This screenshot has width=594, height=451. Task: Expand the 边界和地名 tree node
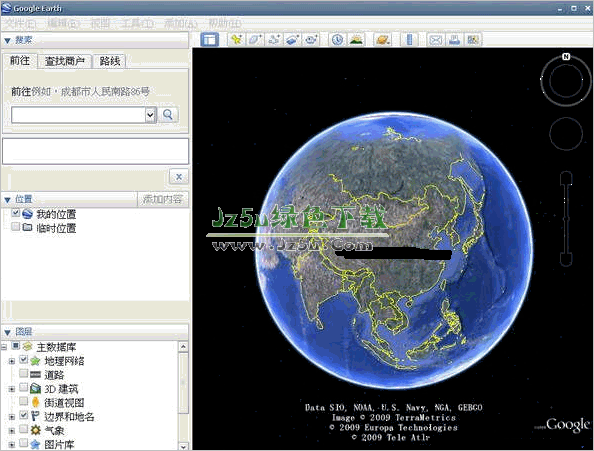click(12, 417)
